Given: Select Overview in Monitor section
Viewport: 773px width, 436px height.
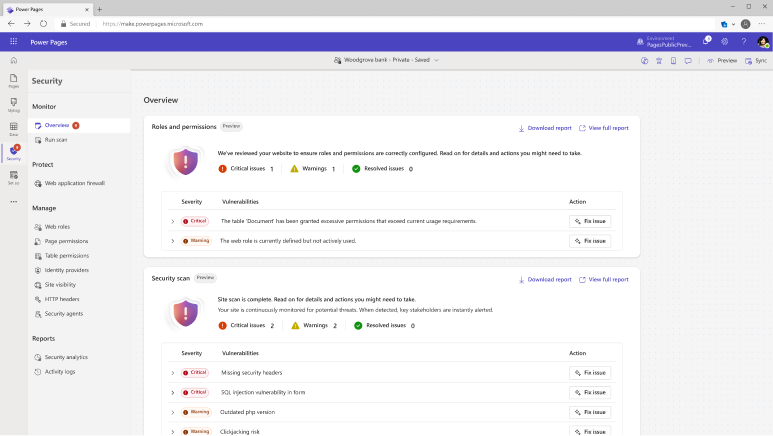Looking at the screenshot, I should [x=79, y=125].
